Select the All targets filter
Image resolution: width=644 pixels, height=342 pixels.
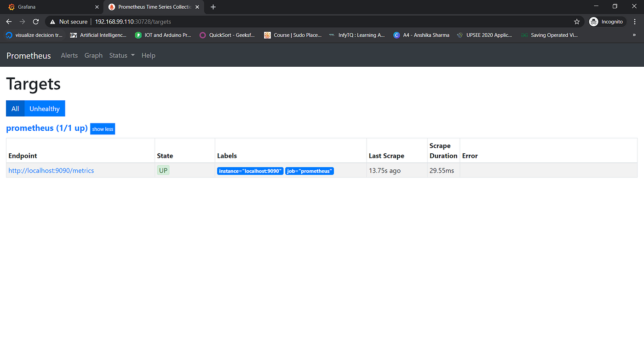[x=15, y=109]
